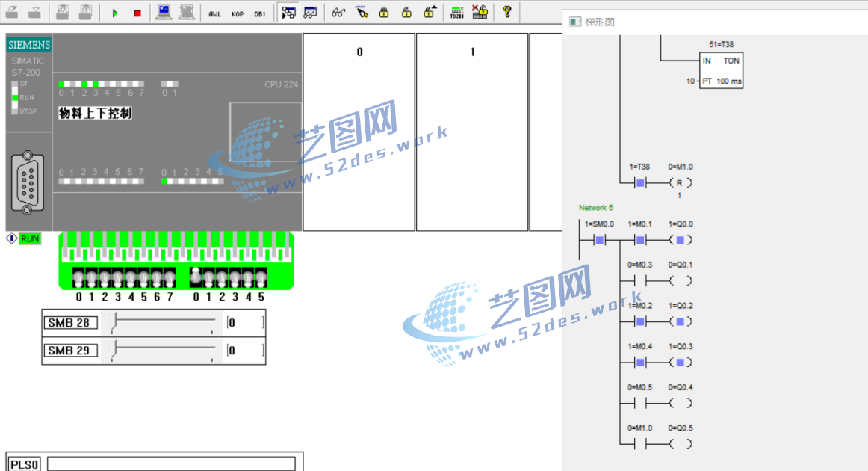Click the grayed paste DB1 icon
The height and width of the screenshot is (471, 868).
click(85, 13)
